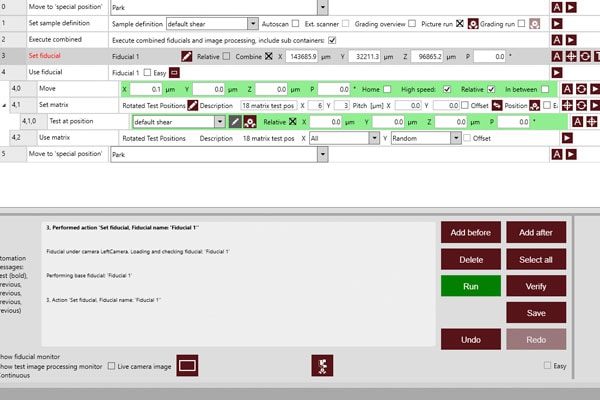Select the 'Set fiducial' action row
The width and height of the screenshot is (600, 400).
(47, 56)
